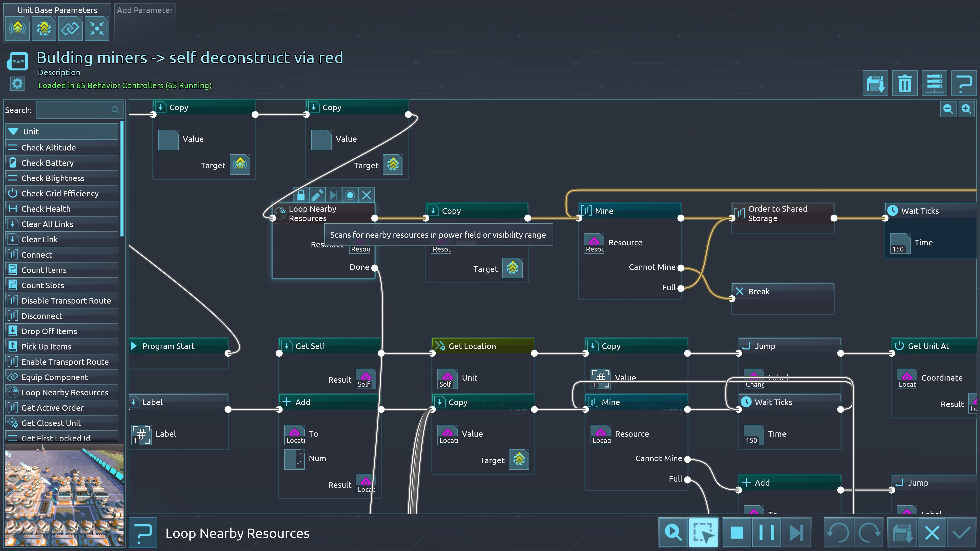Image resolution: width=980 pixels, height=551 pixels.
Task: Toggle the selection cursor mode button
Action: [x=703, y=532]
